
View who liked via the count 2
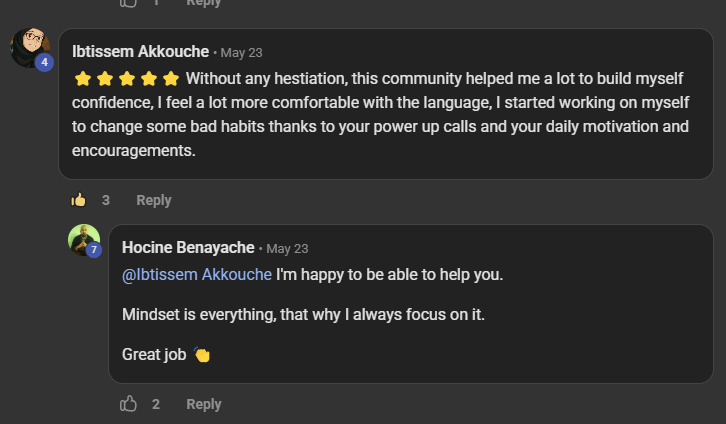156,404
